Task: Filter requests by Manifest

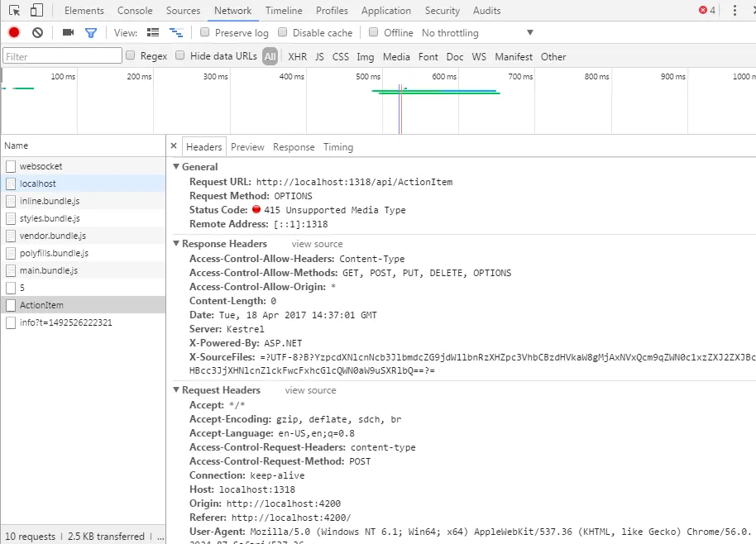Action: pyautogui.click(x=514, y=57)
